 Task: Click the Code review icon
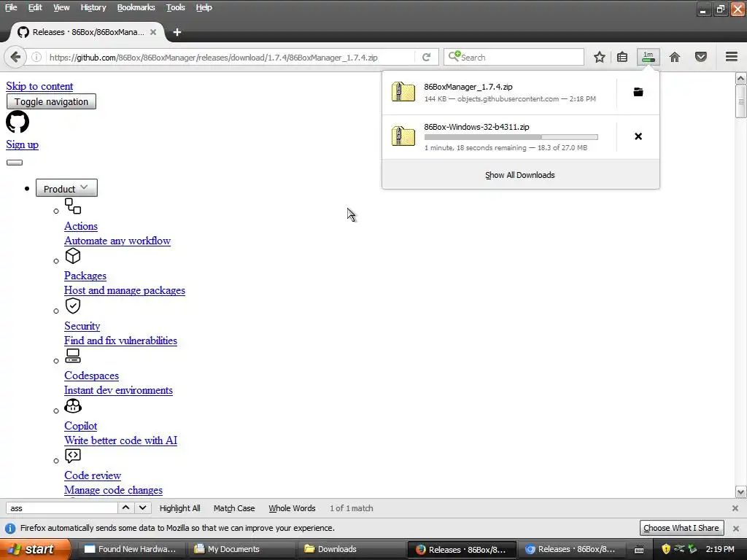[x=73, y=456]
